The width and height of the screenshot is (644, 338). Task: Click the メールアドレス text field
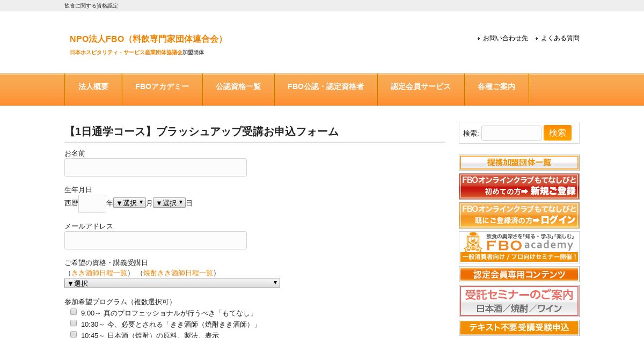[156, 240]
